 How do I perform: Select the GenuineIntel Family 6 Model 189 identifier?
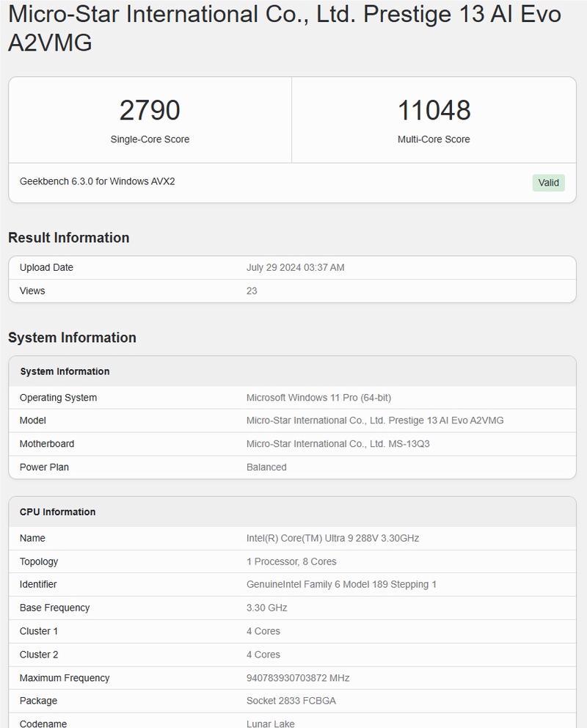pos(341,584)
